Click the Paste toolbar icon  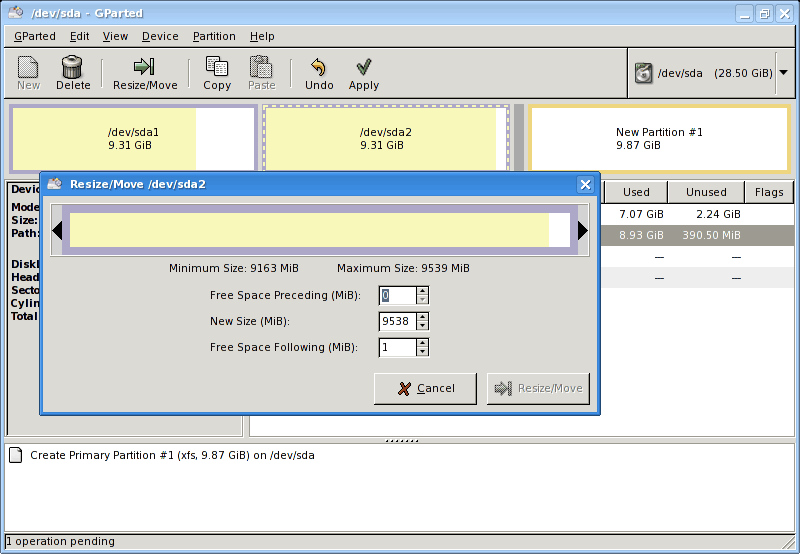pos(261,67)
